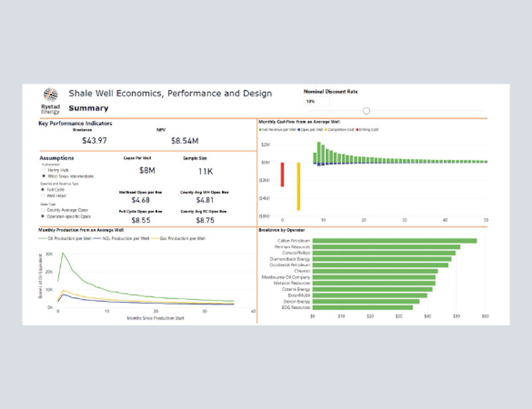Click the Nominal Discount Rate value field

pyautogui.click(x=316, y=101)
